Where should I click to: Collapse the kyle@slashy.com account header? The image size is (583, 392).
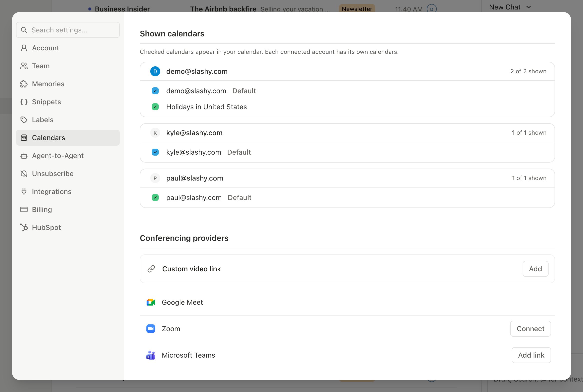click(347, 133)
